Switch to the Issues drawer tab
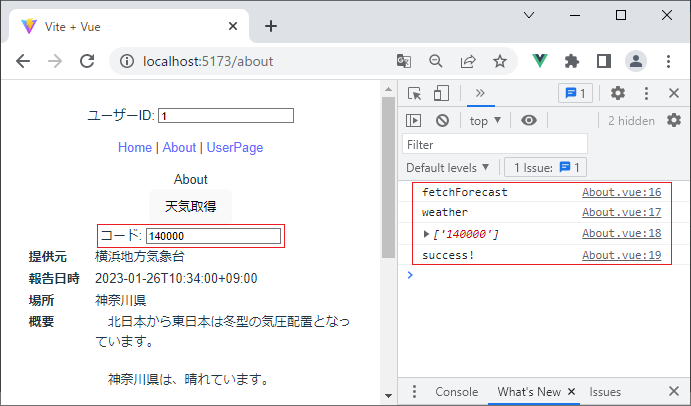Viewport: 691px width, 406px height. pyautogui.click(x=605, y=392)
